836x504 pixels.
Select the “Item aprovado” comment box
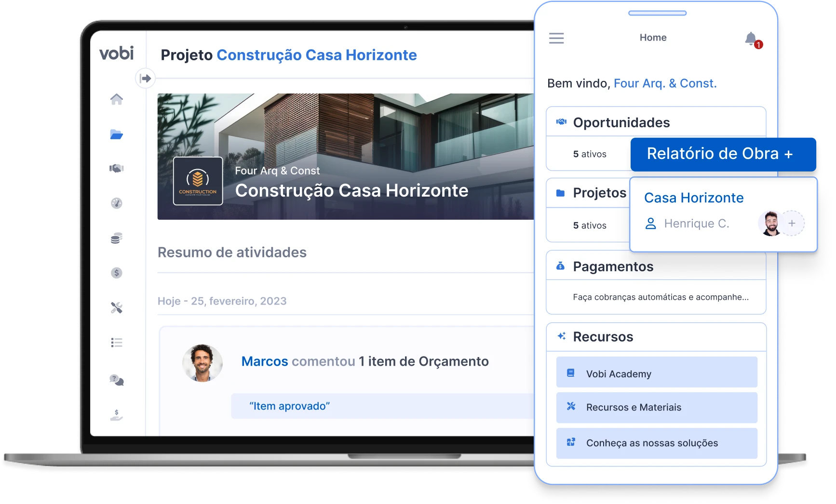coord(383,406)
